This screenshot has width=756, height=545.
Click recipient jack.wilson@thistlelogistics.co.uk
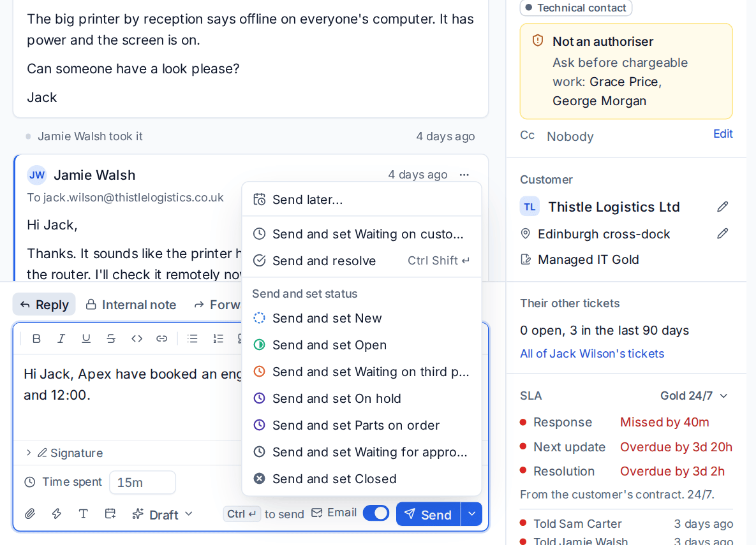(133, 198)
